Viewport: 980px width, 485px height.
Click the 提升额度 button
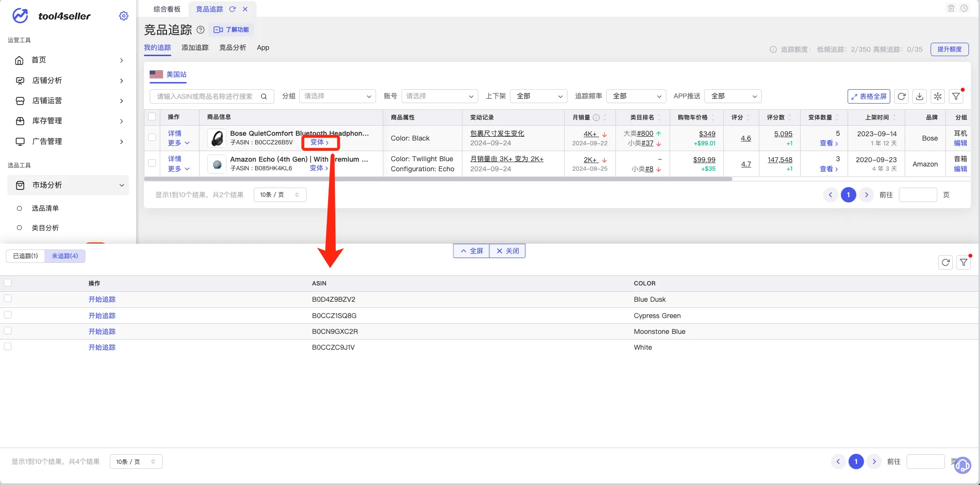point(949,49)
